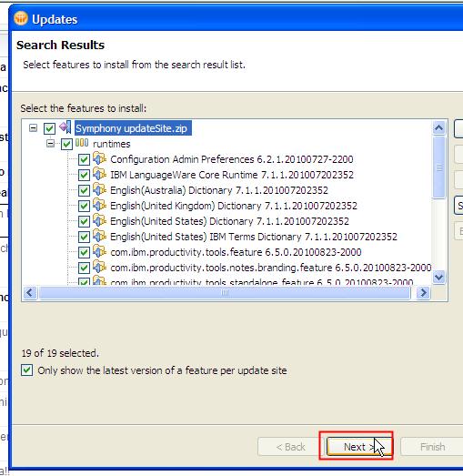Click the runtimes category icon

click(82, 143)
